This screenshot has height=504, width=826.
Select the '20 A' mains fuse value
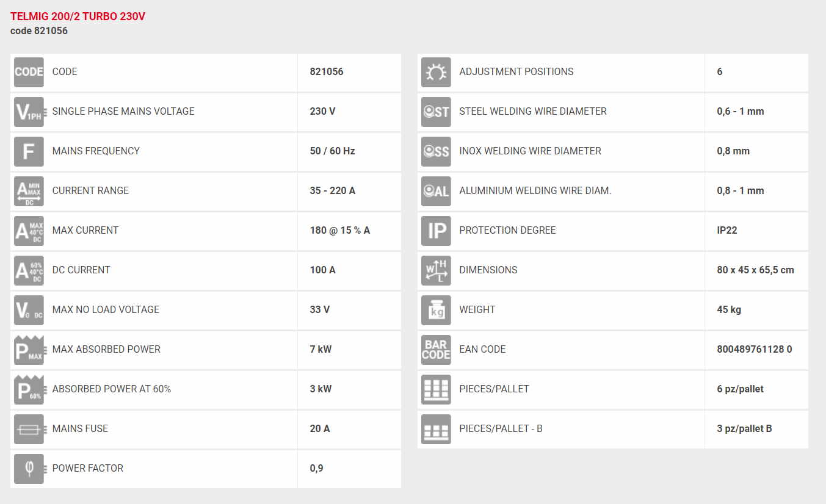tap(320, 428)
